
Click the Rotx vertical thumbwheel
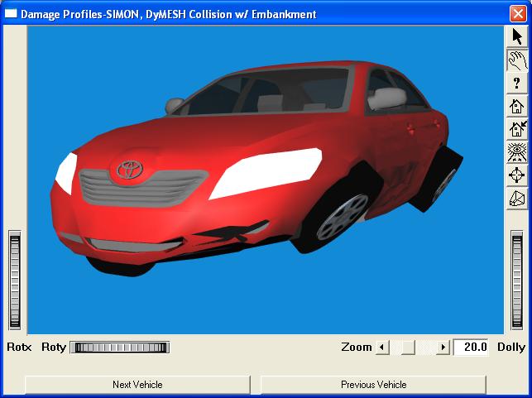[x=15, y=281]
